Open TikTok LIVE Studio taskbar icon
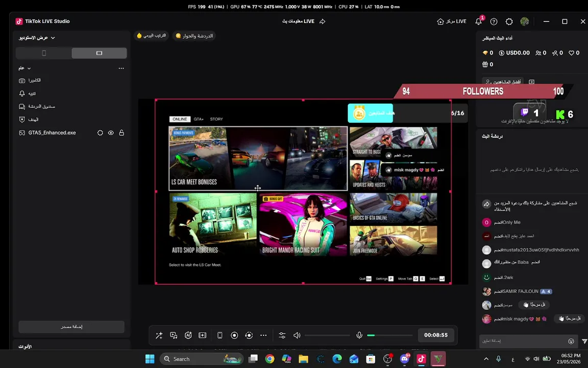This screenshot has height=368, width=588. click(421, 359)
